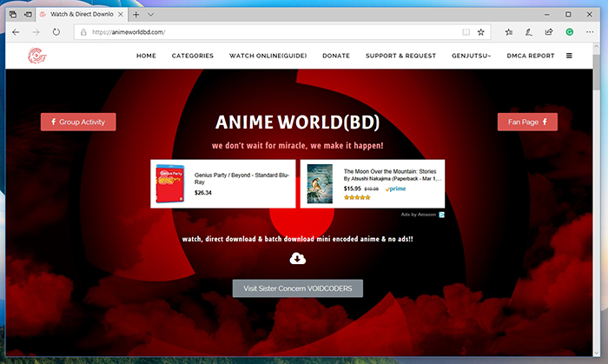Add page to favorites star icon
The image size is (608, 364).
point(481,32)
